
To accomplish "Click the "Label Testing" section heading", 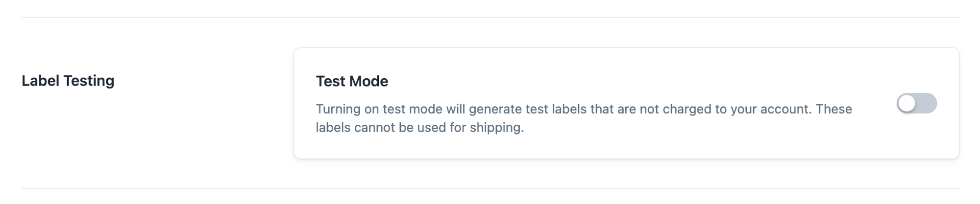I will 68,81.
